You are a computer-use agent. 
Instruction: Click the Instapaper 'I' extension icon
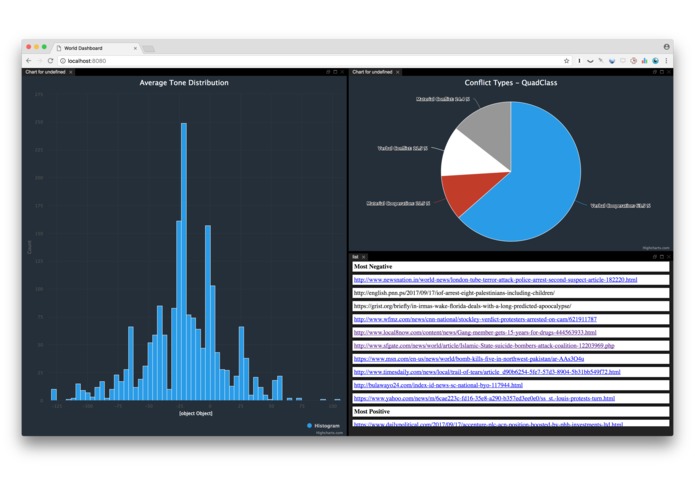[579, 61]
